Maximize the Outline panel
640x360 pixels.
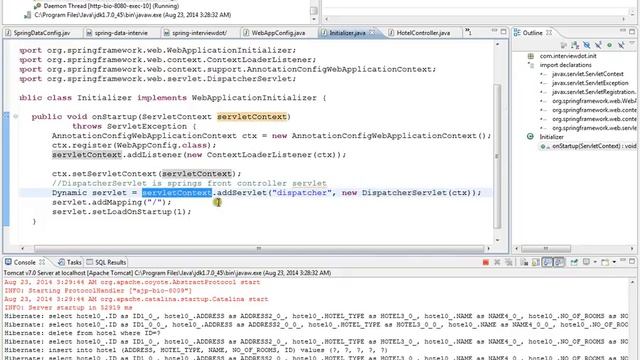(632, 31)
